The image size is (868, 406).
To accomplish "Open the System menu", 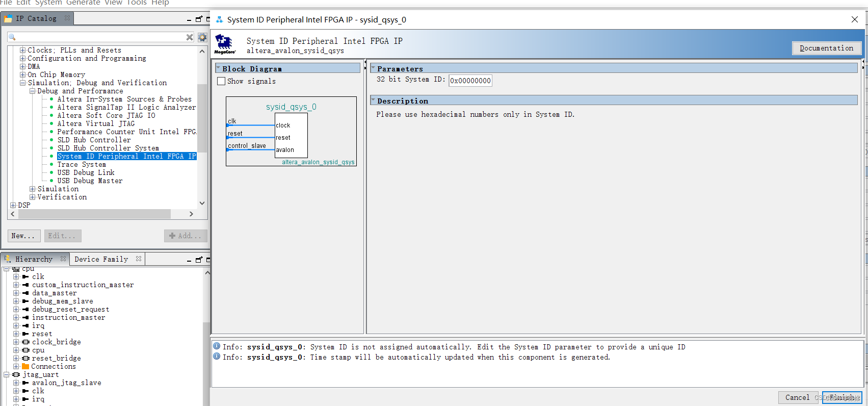I will tap(48, 3).
